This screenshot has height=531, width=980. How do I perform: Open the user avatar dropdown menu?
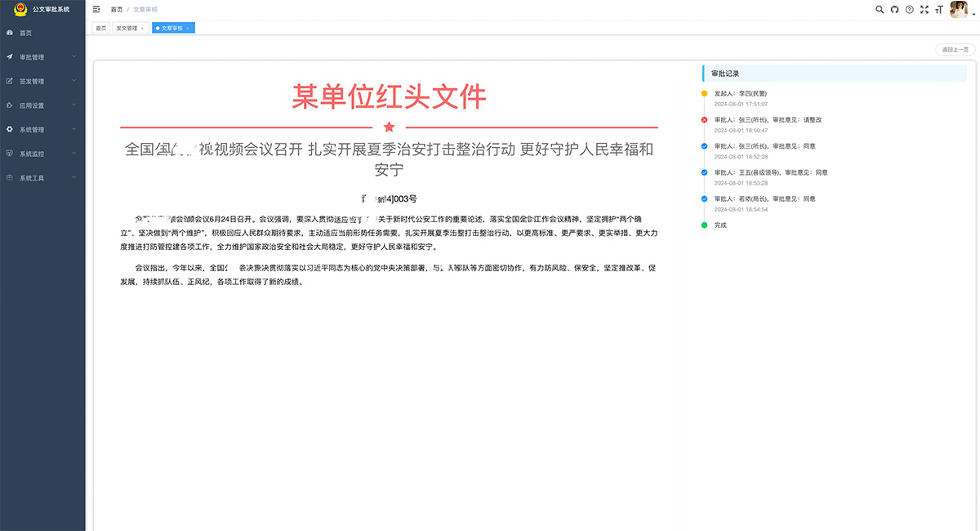(x=958, y=10)
